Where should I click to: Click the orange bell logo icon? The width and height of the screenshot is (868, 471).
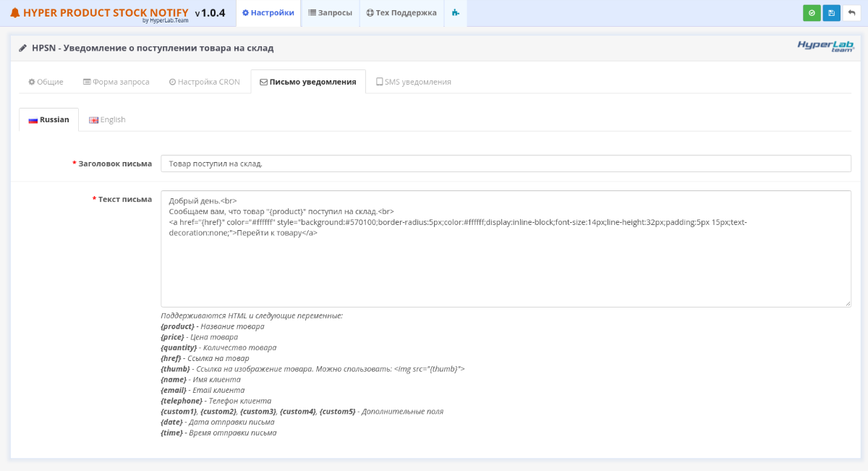[x=15, y=13]
